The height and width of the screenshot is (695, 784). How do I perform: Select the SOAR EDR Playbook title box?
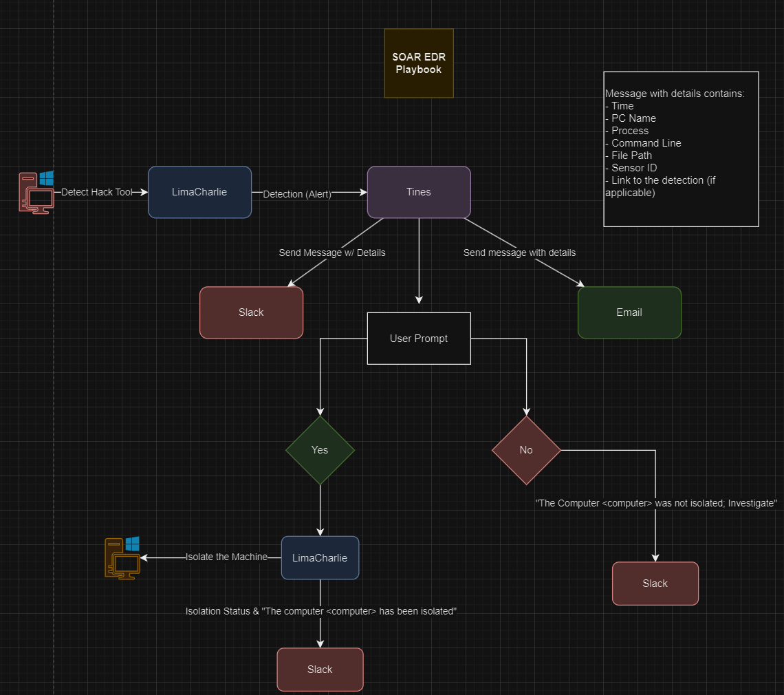[x=419, y=63]
